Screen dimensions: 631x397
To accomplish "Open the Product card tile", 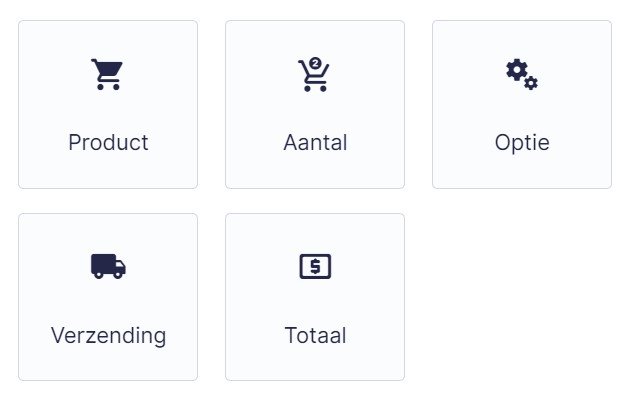I will tap(108, 105).
